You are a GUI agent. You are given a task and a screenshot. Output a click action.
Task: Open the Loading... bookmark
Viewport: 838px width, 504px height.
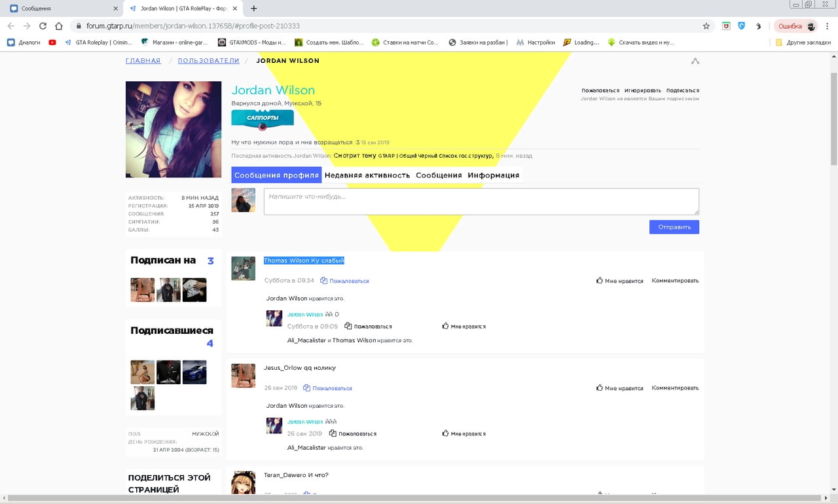[x=581, y=43]
